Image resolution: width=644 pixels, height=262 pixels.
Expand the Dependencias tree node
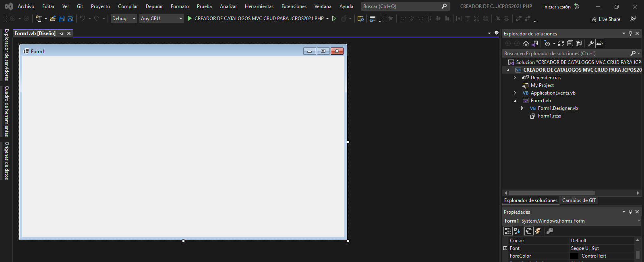pos(515,78)
